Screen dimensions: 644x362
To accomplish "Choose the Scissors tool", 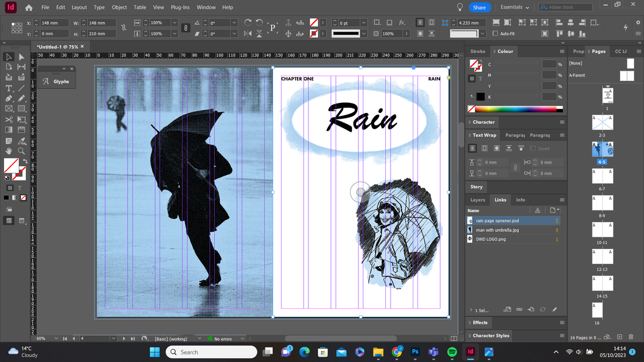I will pos(9,119).
